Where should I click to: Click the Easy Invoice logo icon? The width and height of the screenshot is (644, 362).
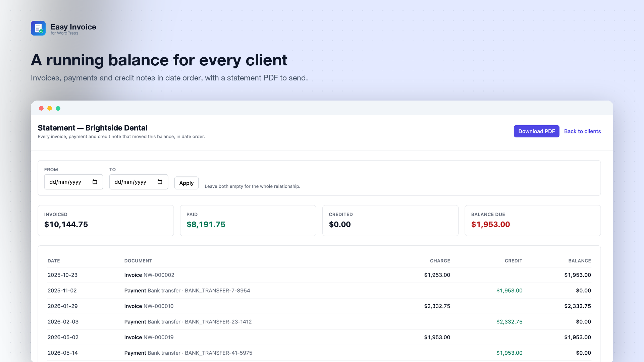click(38, 28)
